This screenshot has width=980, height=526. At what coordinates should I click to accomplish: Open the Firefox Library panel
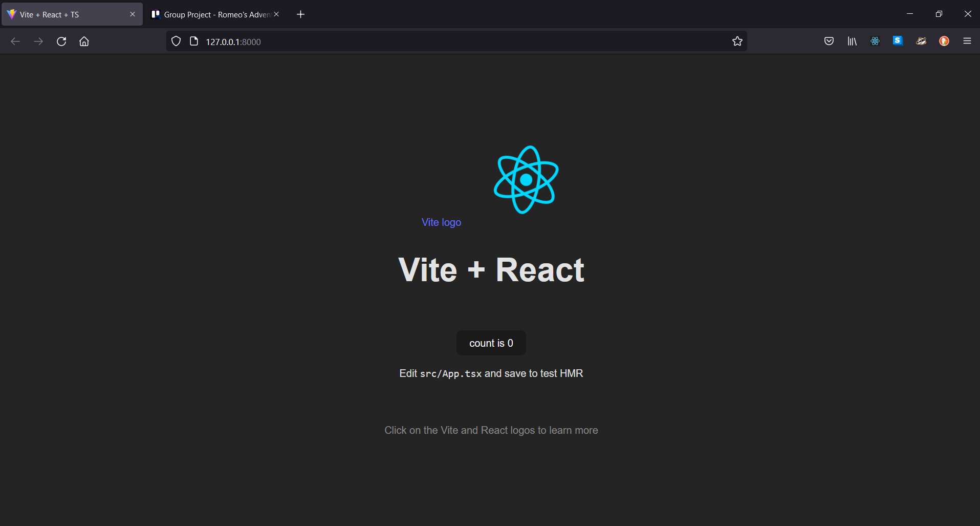coord(852,41)
